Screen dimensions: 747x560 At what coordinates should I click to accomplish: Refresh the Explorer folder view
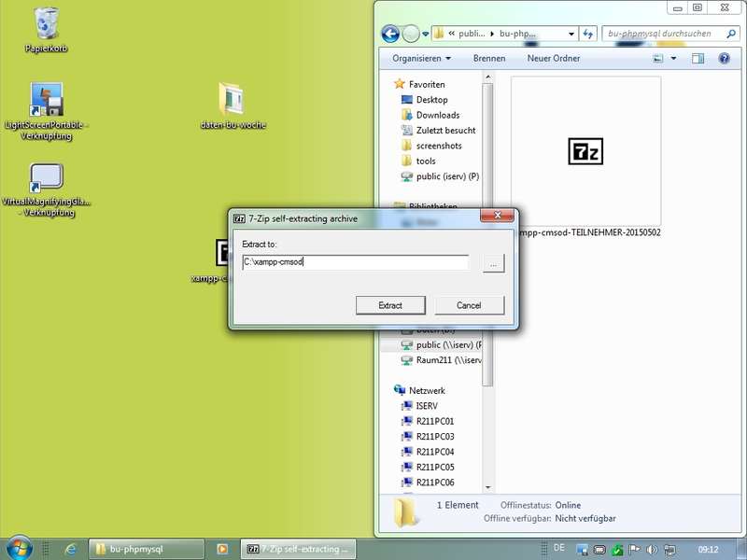[x=588, y=34]
